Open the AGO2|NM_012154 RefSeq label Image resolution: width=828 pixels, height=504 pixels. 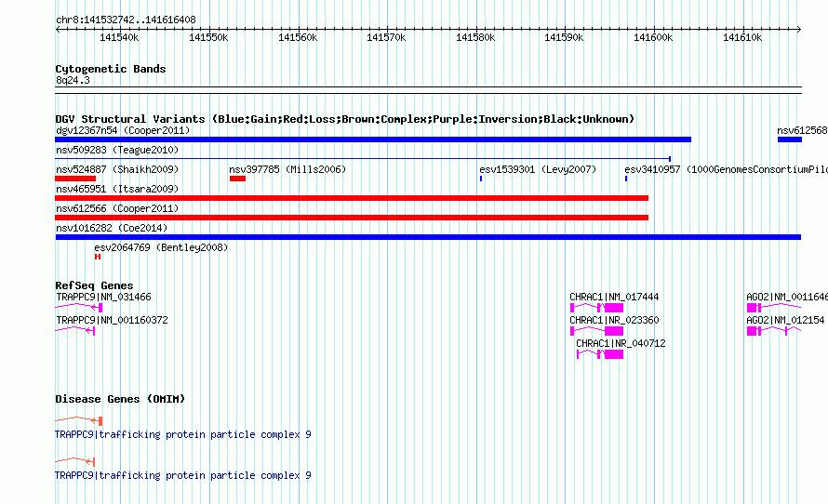pyautogui.click(x=785, y=320)
